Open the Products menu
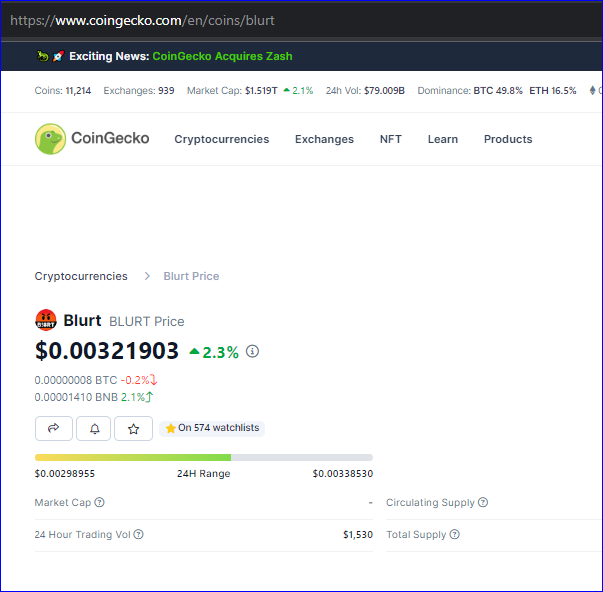This screenshot has height=592, width=603. tap(508, 139)
